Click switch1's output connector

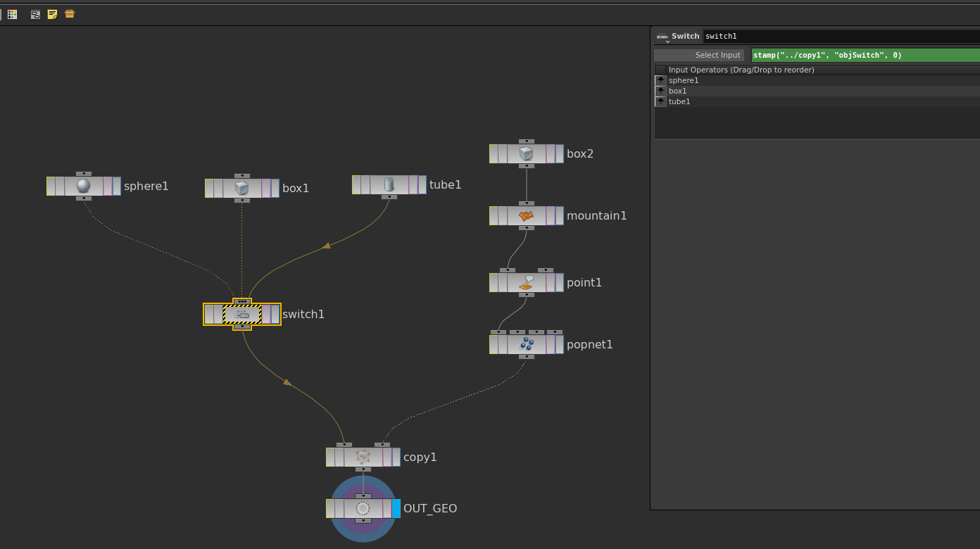click(x=242, y=327)
